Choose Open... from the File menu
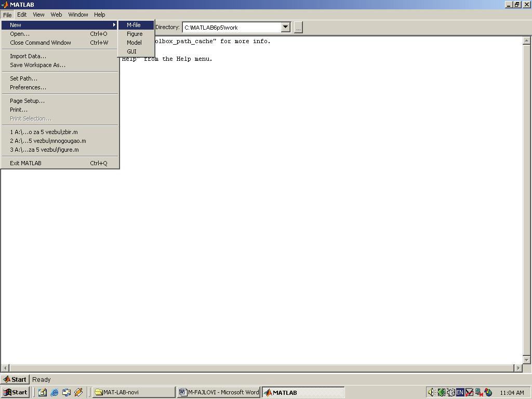This screenshot has height=399, width=532. tap(60, 34)
